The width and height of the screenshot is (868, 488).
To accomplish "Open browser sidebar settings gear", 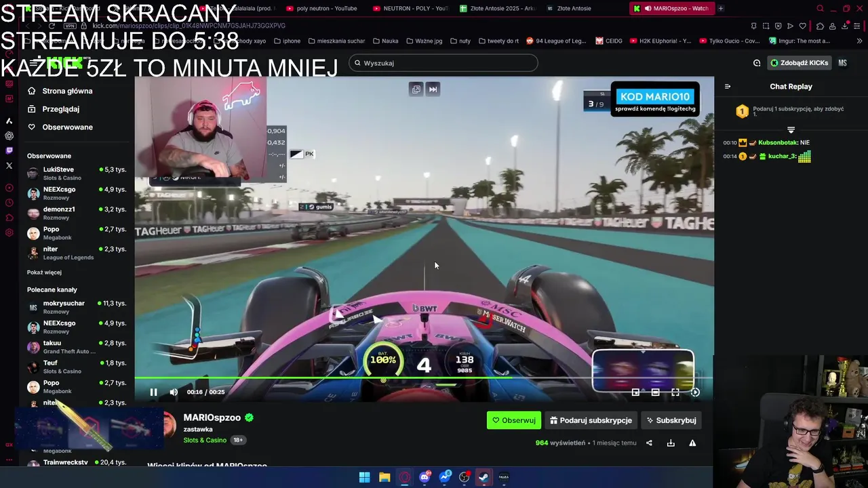I will pyautogui.click(x=9, y=232).
